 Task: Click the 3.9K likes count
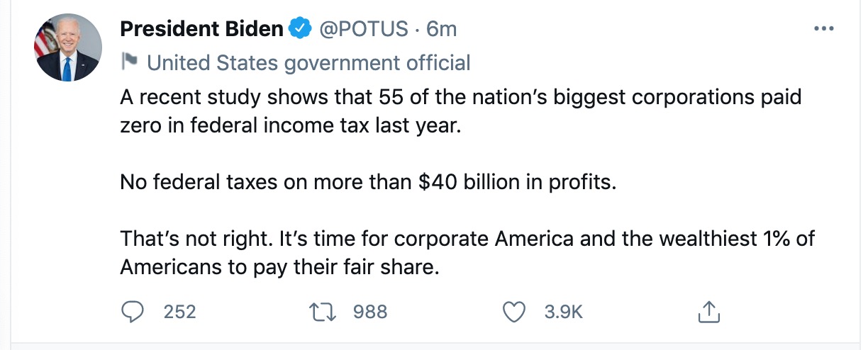(x=563, y=311)
